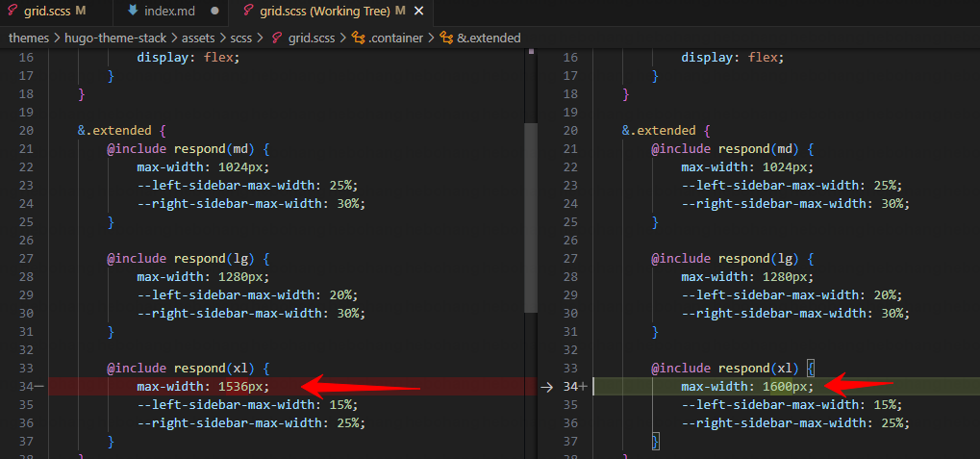Click '--left-sidebar-max-width: 25%;' in original pane
Viewport: 980px width, 459px height.
pos(247,185)
